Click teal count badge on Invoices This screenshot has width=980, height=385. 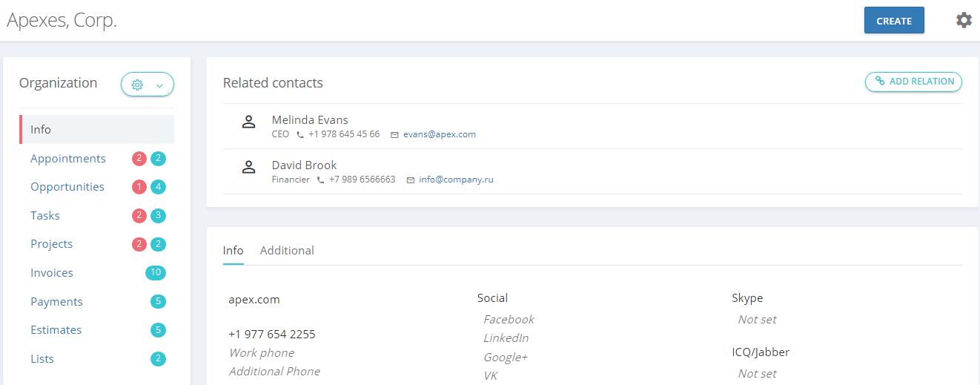click(156, 273)
